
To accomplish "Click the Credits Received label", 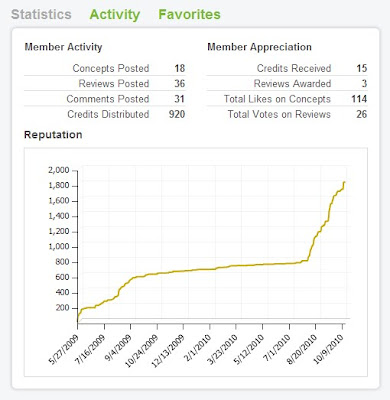I will [294, 68].
